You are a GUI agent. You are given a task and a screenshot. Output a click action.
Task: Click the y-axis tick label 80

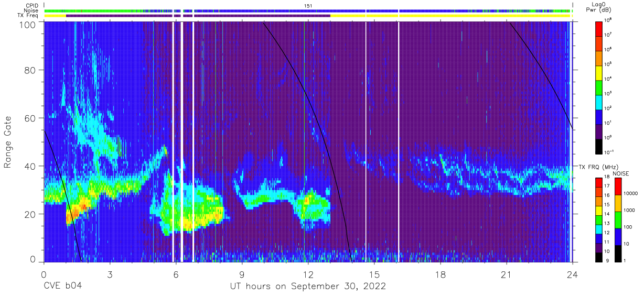point(30,70)
